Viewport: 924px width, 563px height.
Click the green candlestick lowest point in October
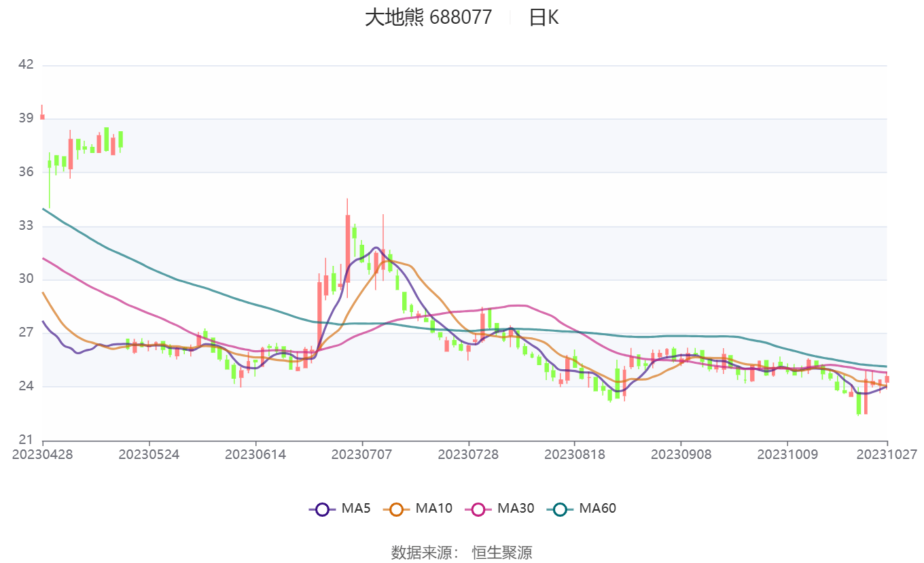[860, 408]
